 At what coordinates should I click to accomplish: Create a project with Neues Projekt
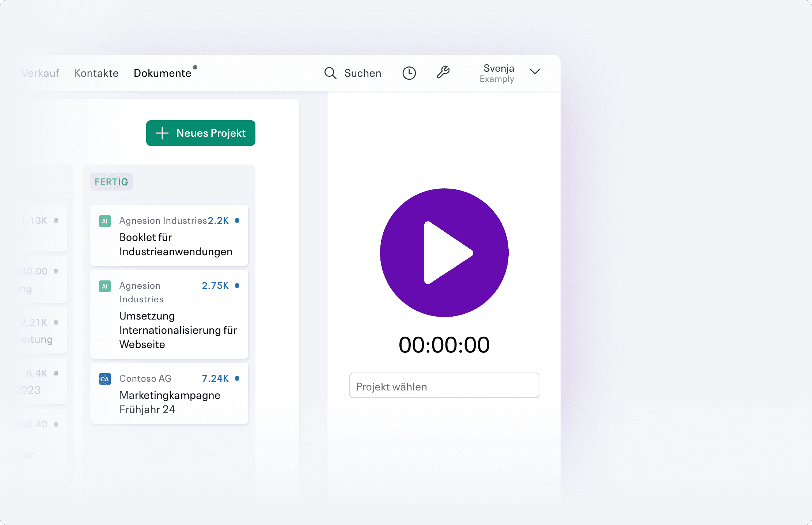coord(201,133)
